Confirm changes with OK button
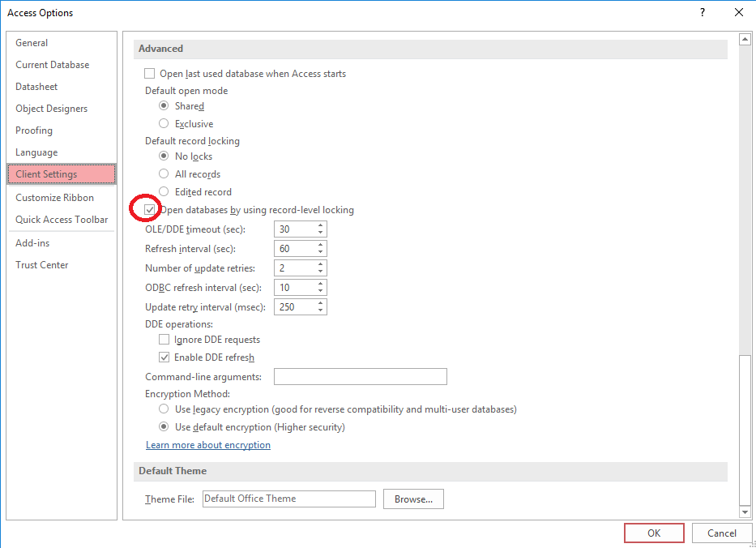The image size is (756, 548). pyautogui.click(x=654, y=533)
